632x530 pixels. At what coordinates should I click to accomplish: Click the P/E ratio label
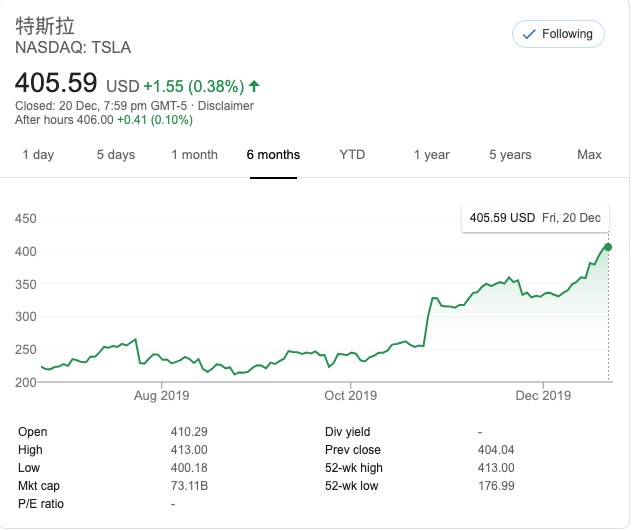41,504
